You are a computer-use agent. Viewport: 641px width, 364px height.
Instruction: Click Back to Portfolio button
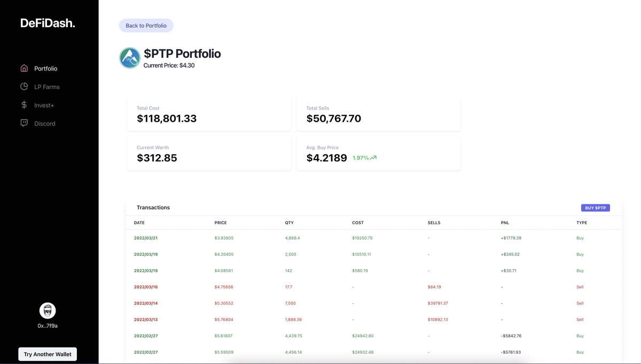click(146, 26)
